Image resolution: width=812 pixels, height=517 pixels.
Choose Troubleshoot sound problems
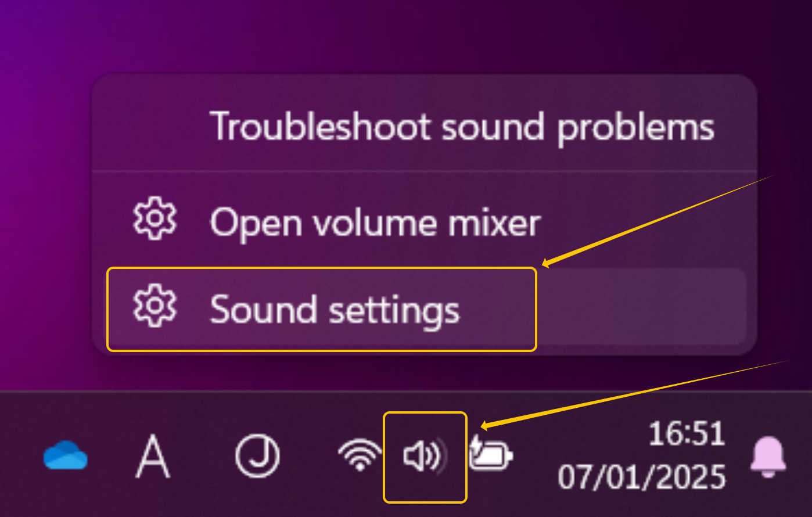pyautogui.click(x=463, y=127)
